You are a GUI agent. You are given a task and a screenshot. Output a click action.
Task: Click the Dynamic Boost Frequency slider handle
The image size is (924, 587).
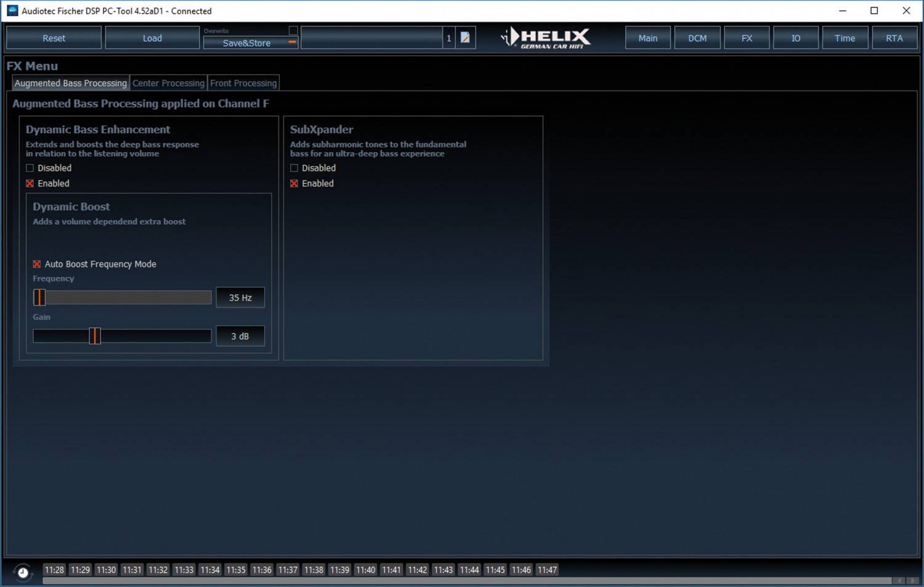[x=39, y=298]
